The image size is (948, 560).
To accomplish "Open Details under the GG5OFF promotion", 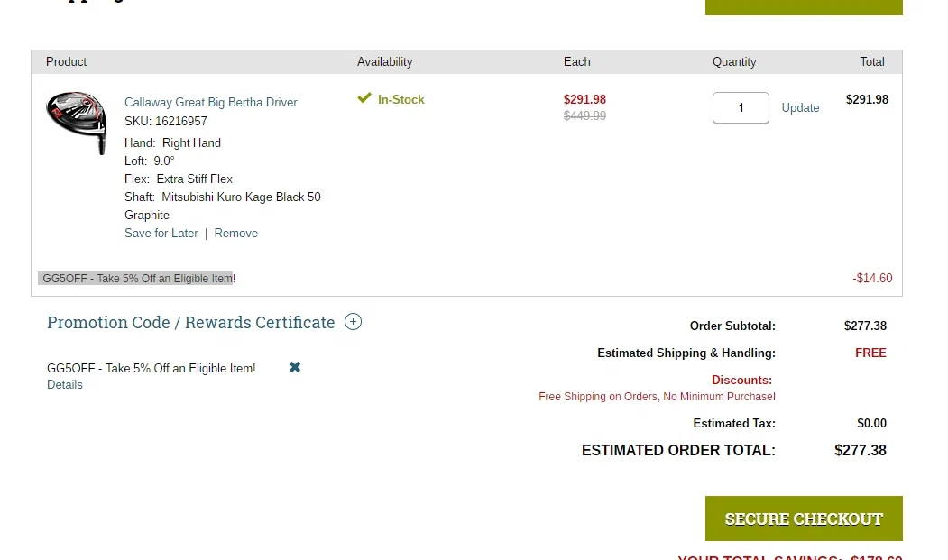I will point(64,385).
